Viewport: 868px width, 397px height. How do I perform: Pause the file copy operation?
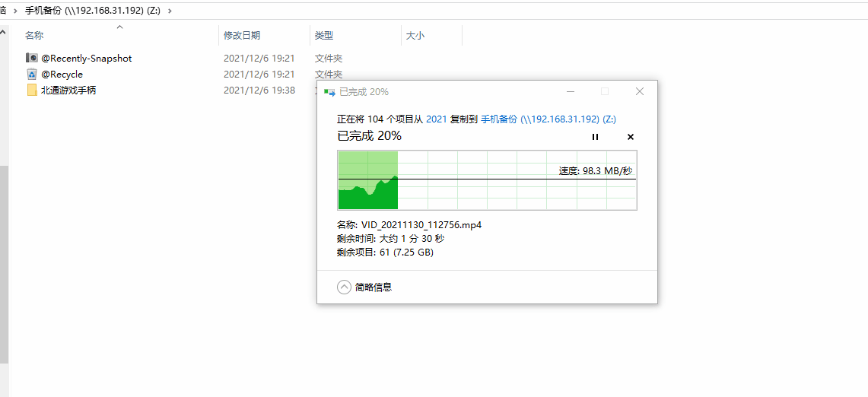(x=595, y=137)
